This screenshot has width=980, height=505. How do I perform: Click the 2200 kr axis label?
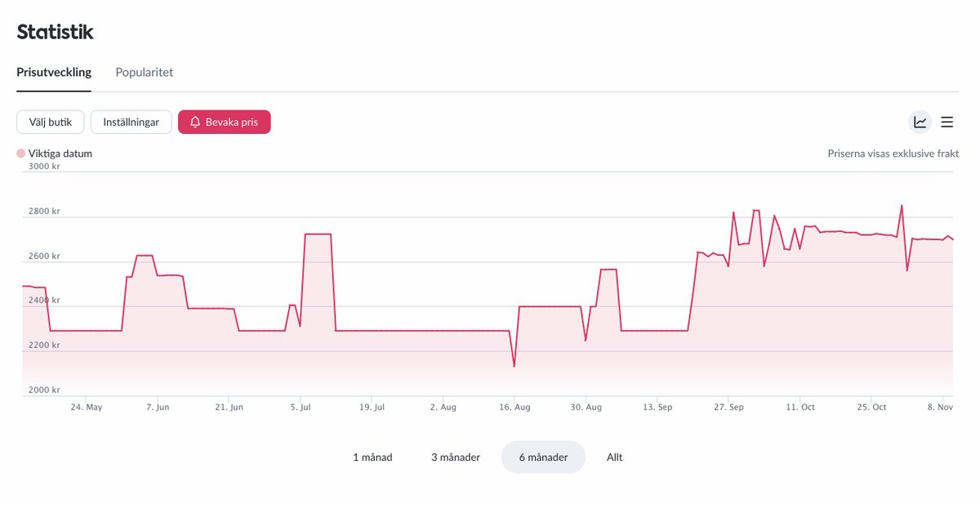(44, 346)
